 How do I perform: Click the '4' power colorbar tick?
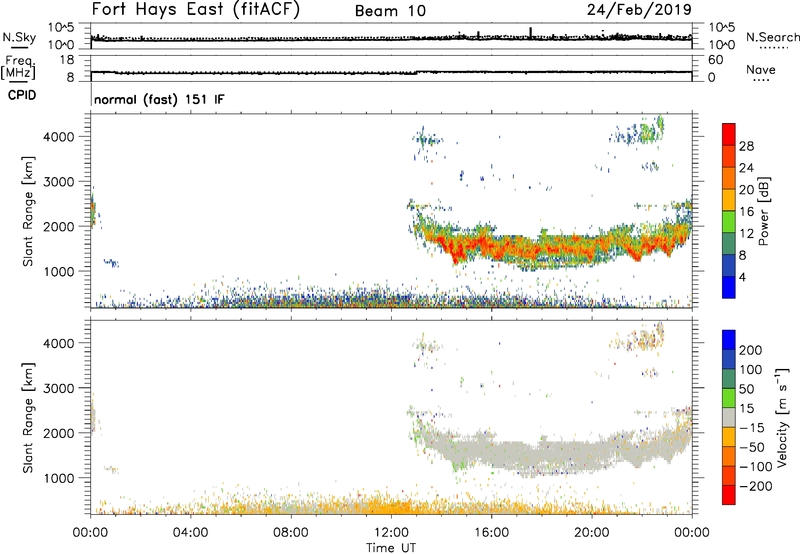pyautogui.click(x=742, y=277)
